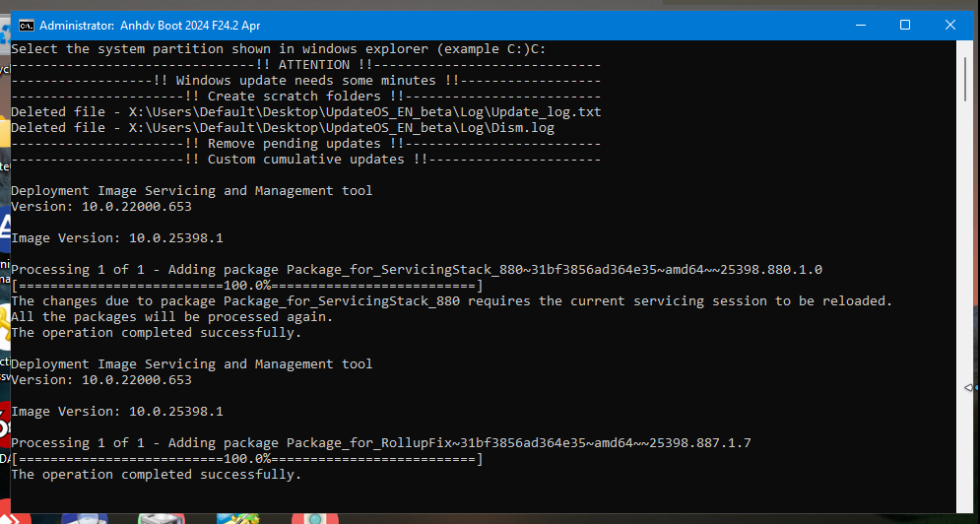Minimize the Anhdv Boot console window
The image size is (980, 524).
point(861,25)
